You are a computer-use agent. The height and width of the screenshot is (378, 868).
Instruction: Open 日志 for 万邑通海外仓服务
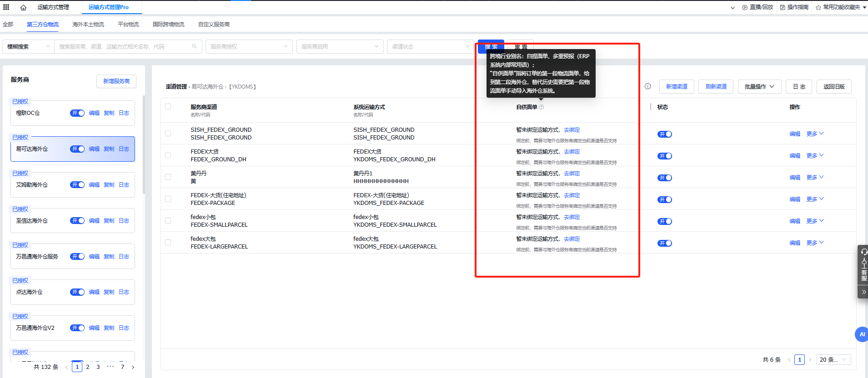[x=124, y=257]
